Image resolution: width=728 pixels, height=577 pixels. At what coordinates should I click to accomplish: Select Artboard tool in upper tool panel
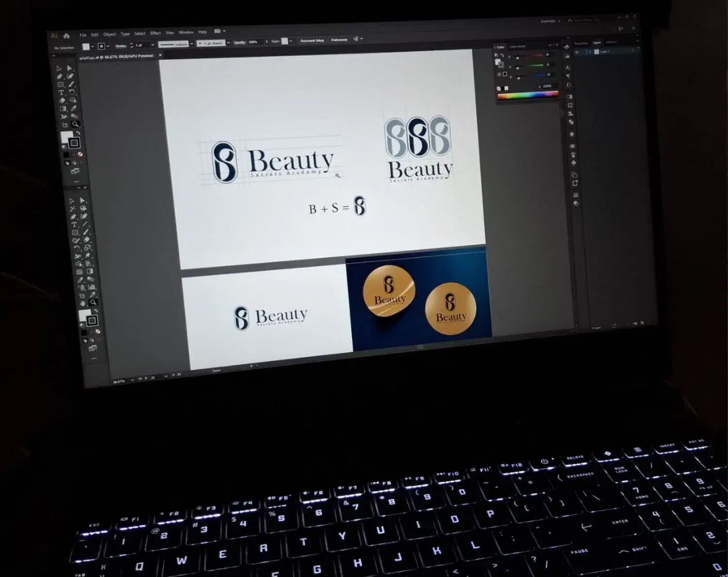pos(65,125)
